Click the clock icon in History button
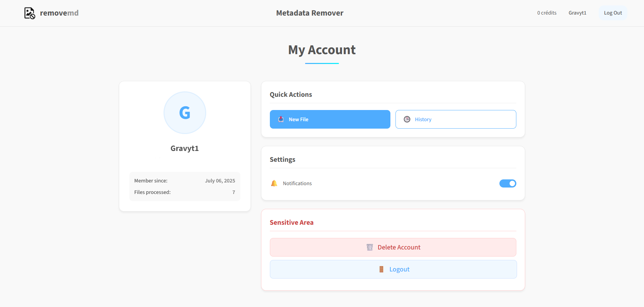 tap(407, 119)
